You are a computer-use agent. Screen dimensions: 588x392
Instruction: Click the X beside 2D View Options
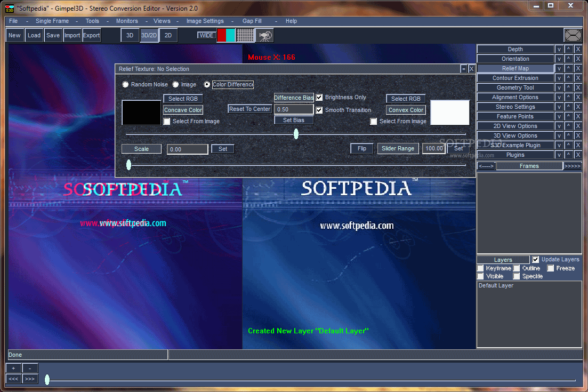tap(578, 126)
